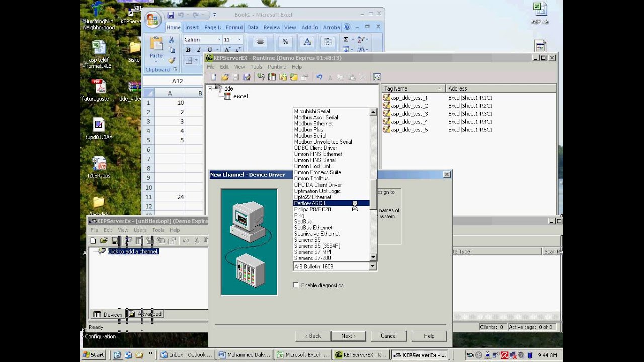Click the Cut scissors icon in Excel ribbon

(x=171, y=40)
